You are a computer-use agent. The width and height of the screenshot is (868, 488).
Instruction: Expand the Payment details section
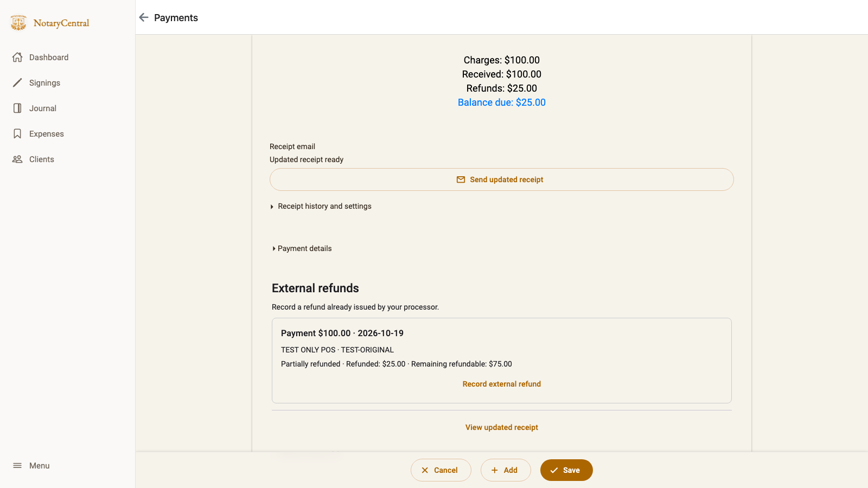click(x=302, y=248)
